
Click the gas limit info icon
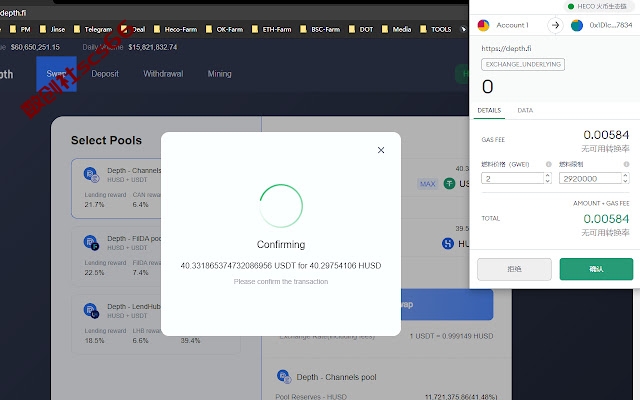(x=626, y=164)
